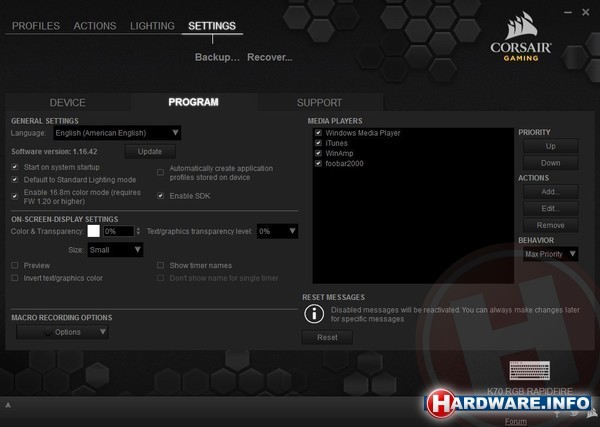This screenshot has width=600, height=427.
Task: Toggle the Start on system startup checkbox
Action: (15, 166)
